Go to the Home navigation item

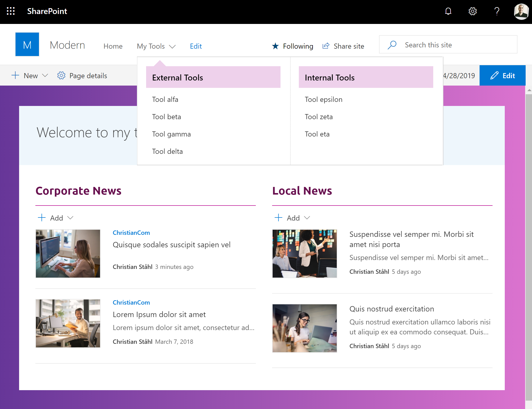coord(113,46)
